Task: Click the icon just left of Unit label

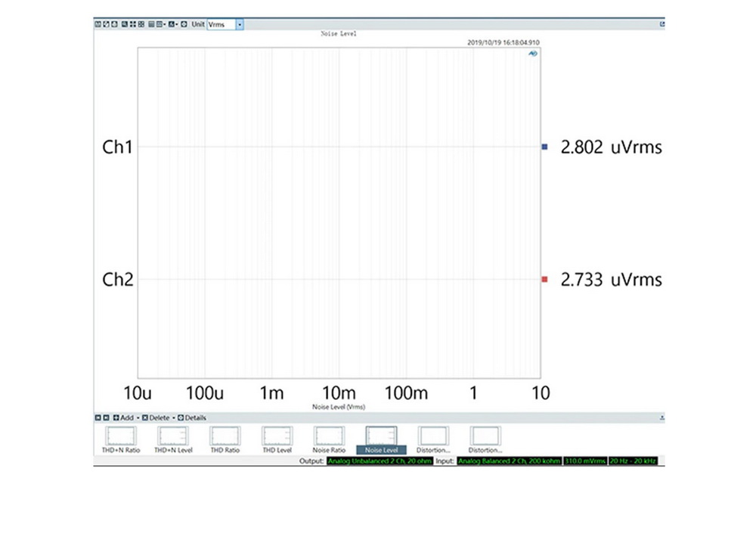Action: tap(184, 24)
